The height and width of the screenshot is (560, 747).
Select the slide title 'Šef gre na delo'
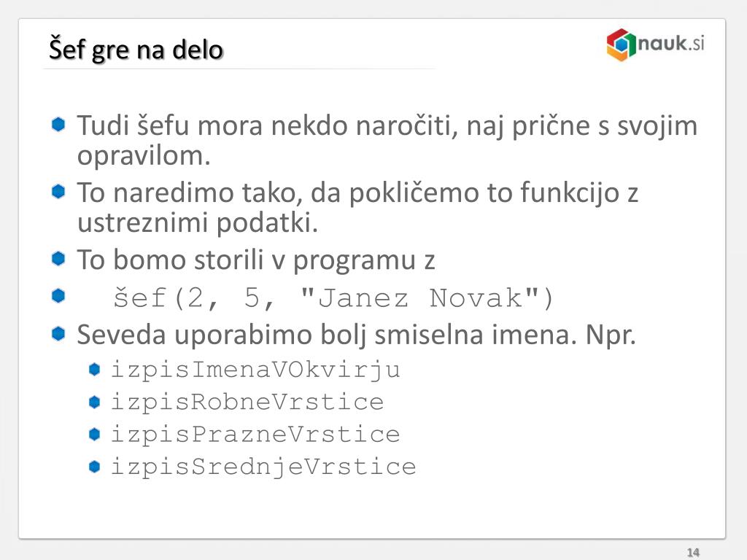coord(136,50)
